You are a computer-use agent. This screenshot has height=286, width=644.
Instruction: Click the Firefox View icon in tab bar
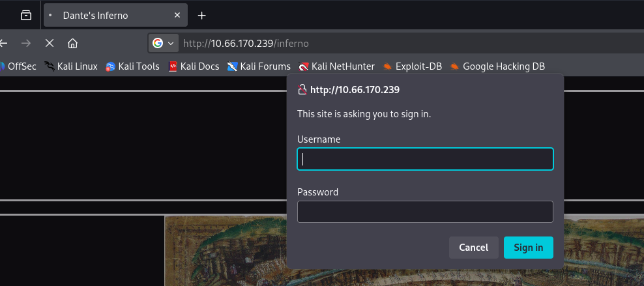pos(26,15)
